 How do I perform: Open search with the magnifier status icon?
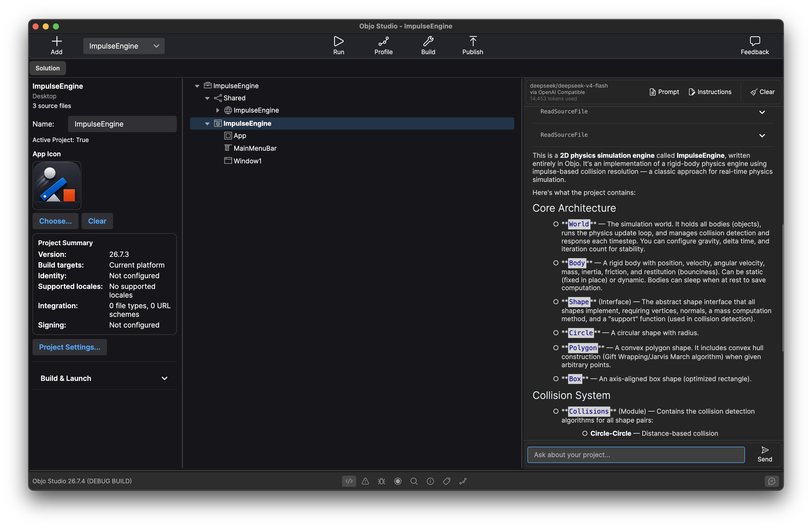point(414,481)
